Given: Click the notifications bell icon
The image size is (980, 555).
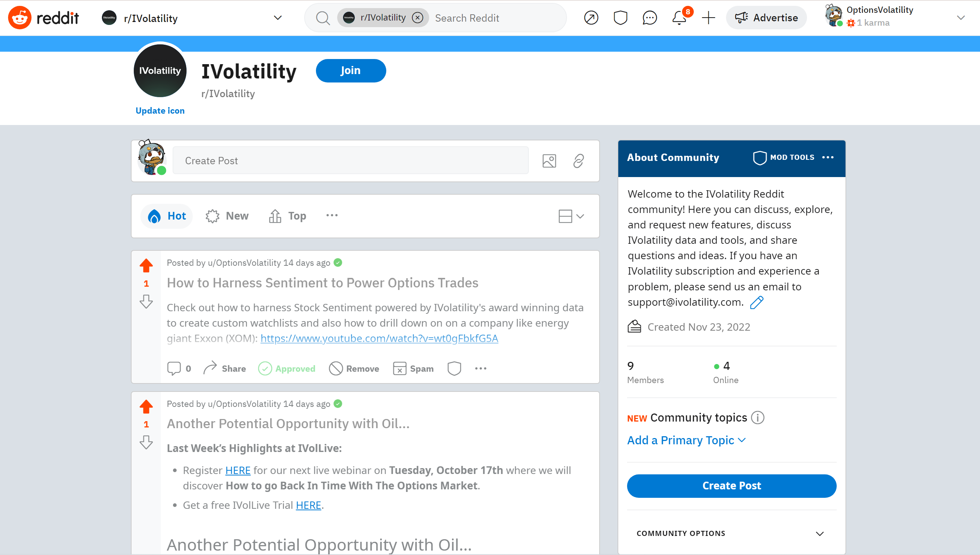Looking at the screenshot, I should [x=679, y=18].
